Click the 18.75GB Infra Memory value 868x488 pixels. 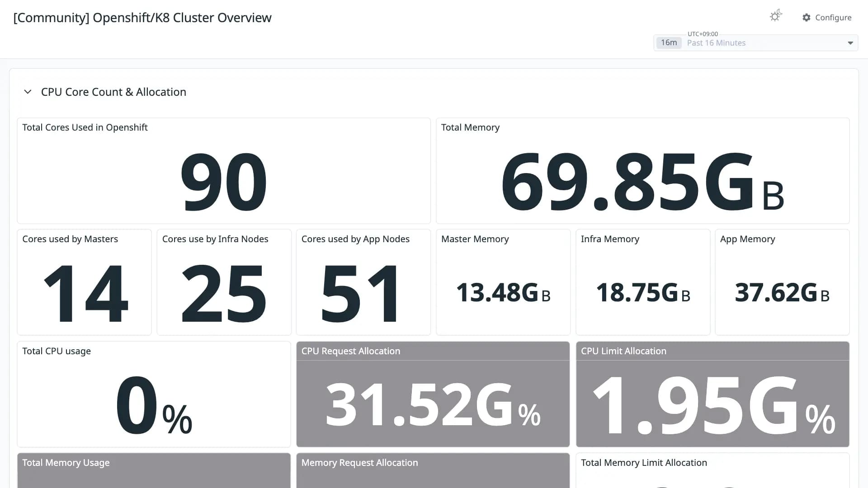point(643,292)
